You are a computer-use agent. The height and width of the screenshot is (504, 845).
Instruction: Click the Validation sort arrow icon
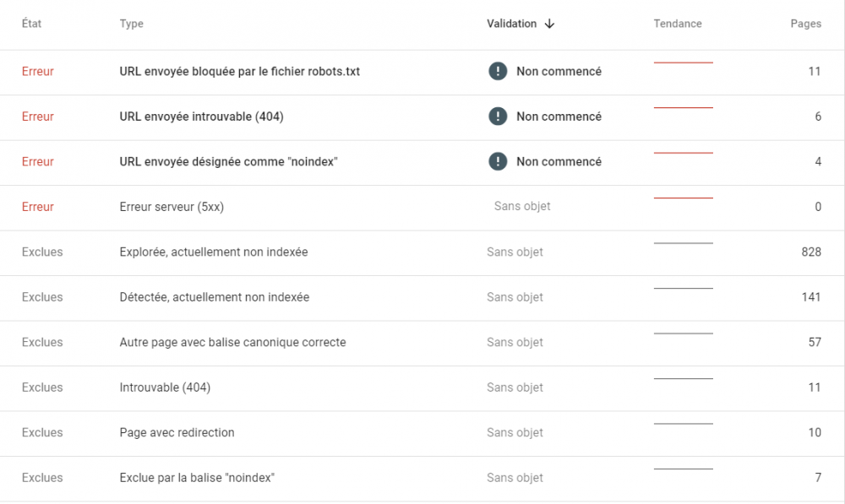point(549,24)
